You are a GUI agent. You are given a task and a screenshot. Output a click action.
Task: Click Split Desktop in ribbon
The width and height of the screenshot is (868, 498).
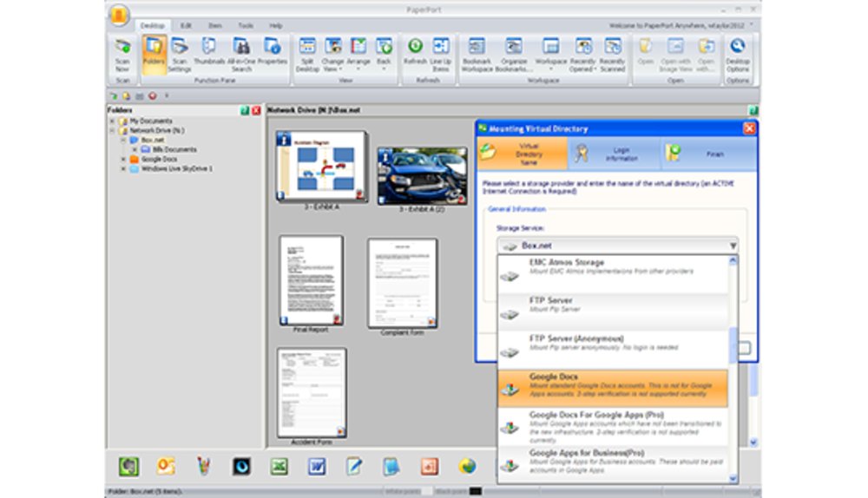307,55
